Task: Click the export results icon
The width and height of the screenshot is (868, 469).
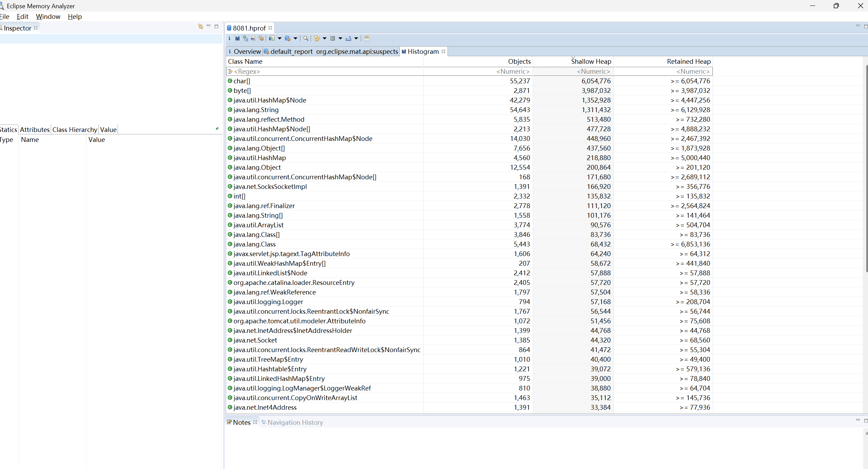Action: pyautogui.click(x=348, y=38)
